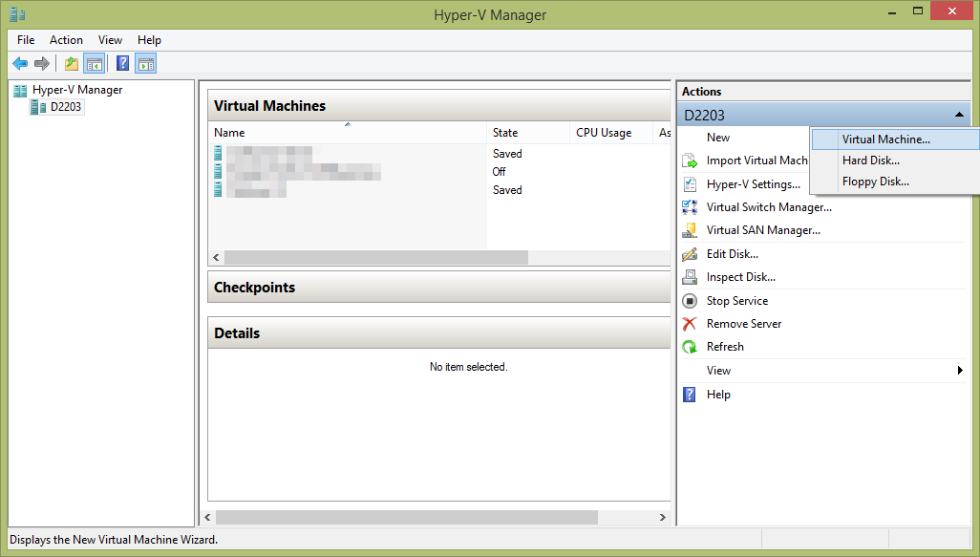Click the Virtual Switch Manager icon

click(x=690, y=207)
